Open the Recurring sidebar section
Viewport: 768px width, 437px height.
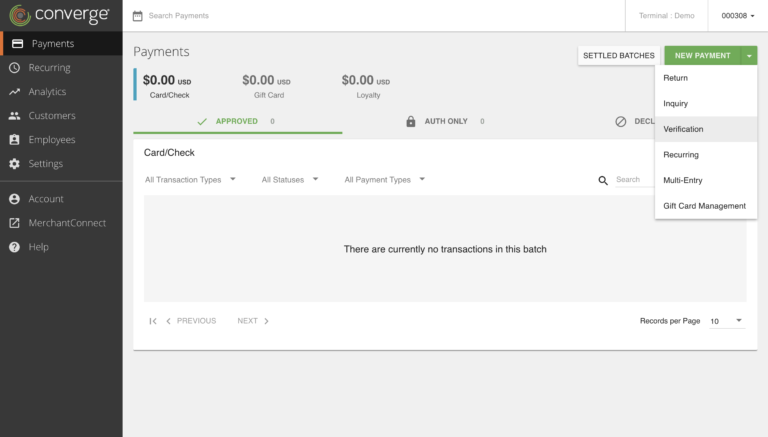tap(61, 68)
